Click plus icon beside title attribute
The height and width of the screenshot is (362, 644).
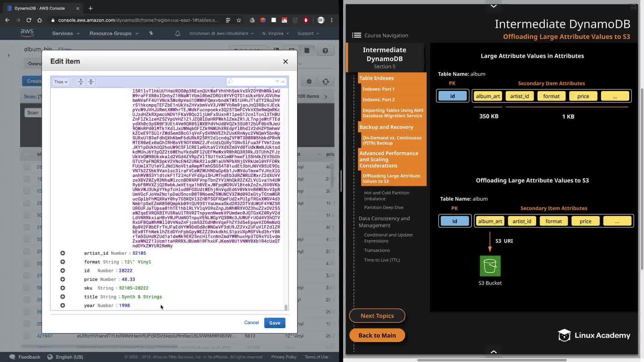tap(63, 297)
